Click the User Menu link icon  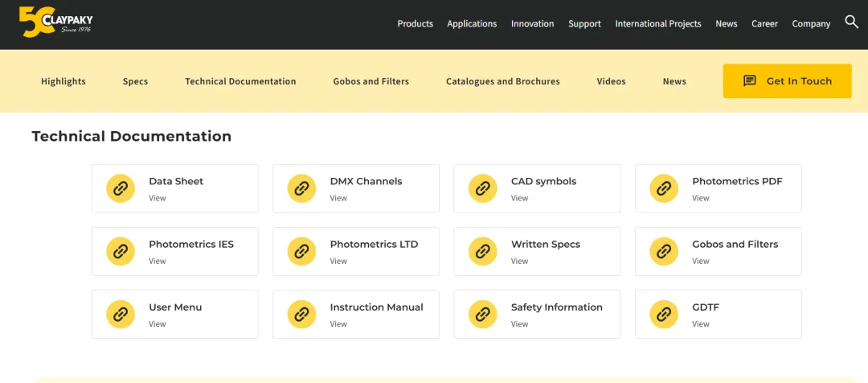[x=120, y=315]
